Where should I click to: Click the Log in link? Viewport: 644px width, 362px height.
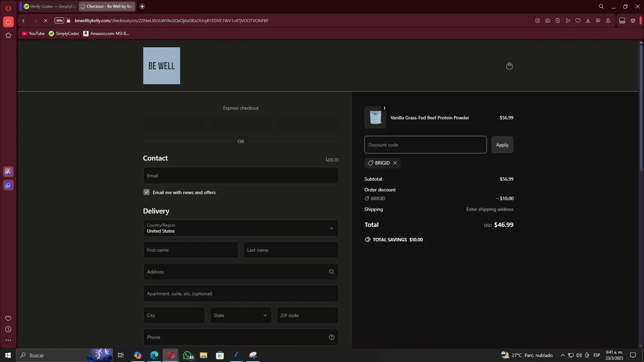click(332, 159)
